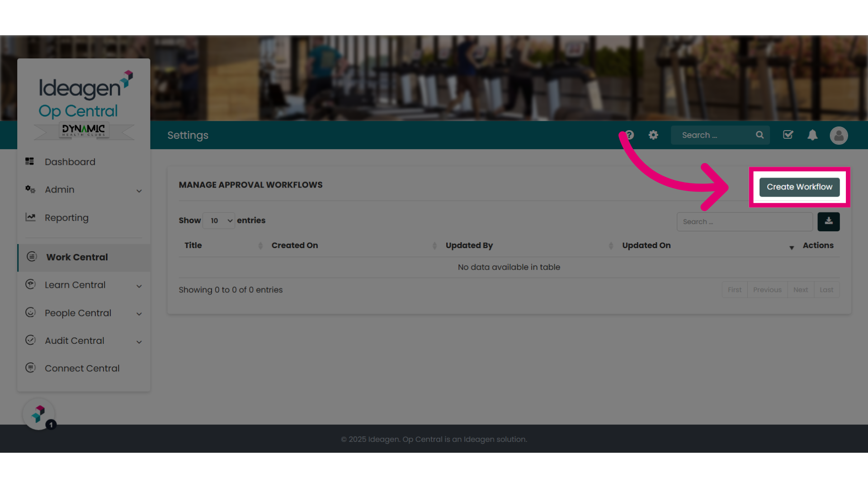868x488 pixels.
Task: Go to First page of table
Action: click(735, 290)
